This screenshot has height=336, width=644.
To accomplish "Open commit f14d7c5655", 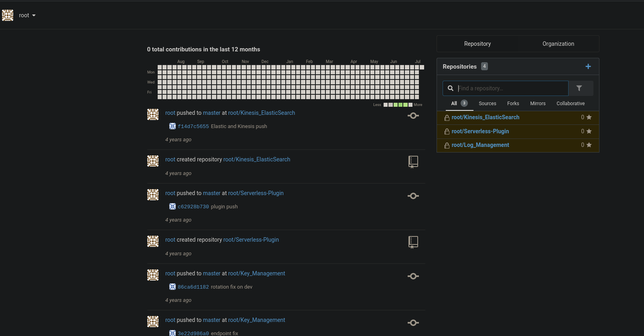I will coord(193,126).
